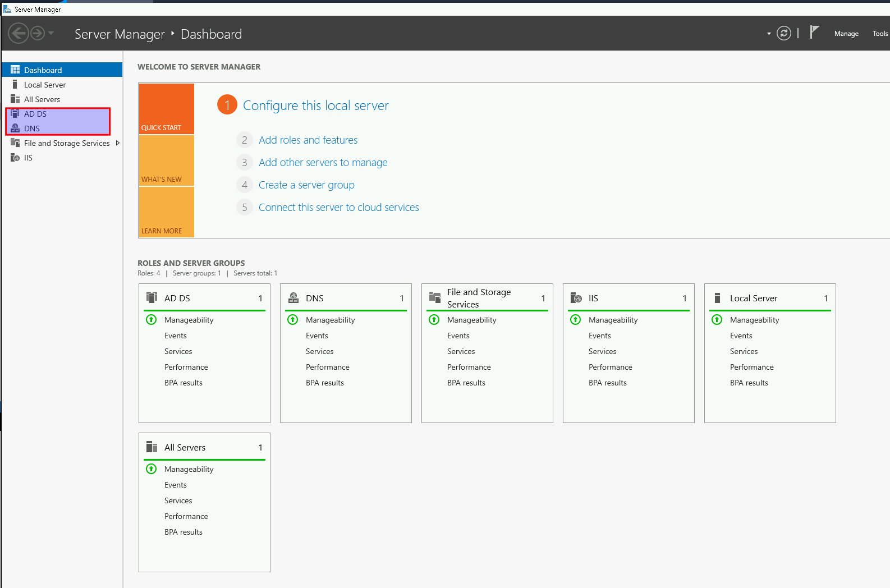
Task: Open Performance in AD DS tile
Action: click(x=186, y=367)
